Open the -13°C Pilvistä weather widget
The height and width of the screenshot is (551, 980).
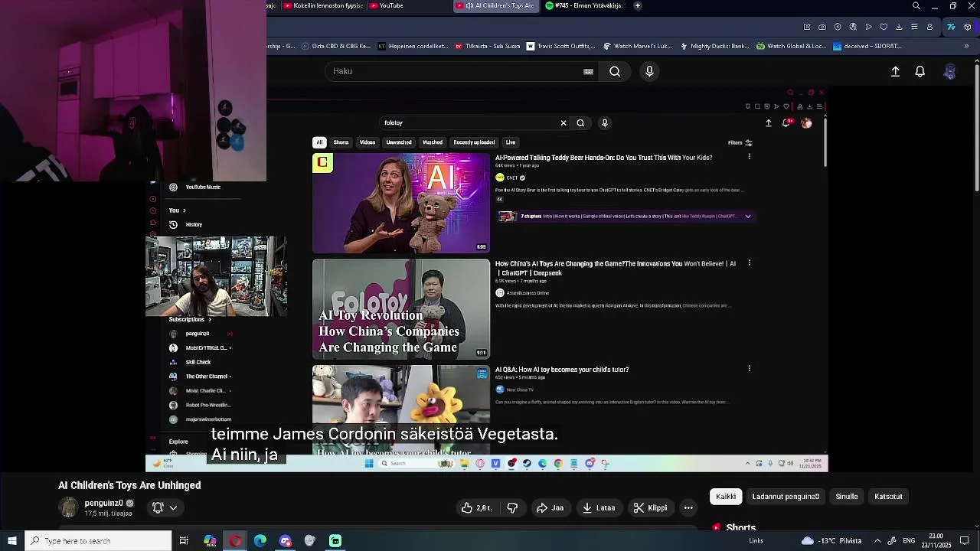831,541
